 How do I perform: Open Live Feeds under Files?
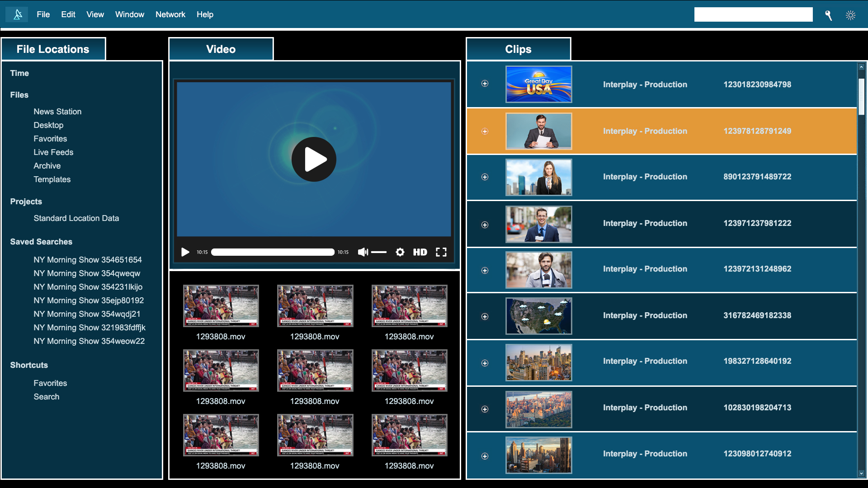click(x=53, y=152)
